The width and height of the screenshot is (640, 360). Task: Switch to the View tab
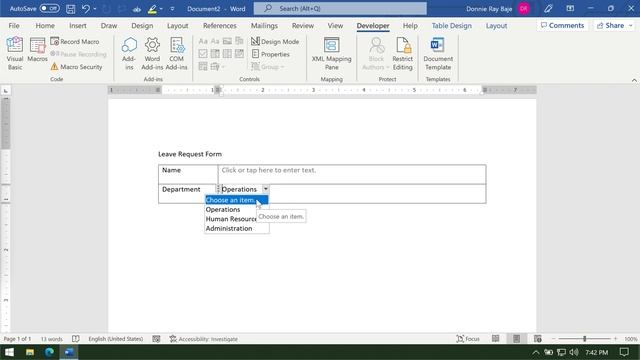pyautogui.click(x=335, y=25)
